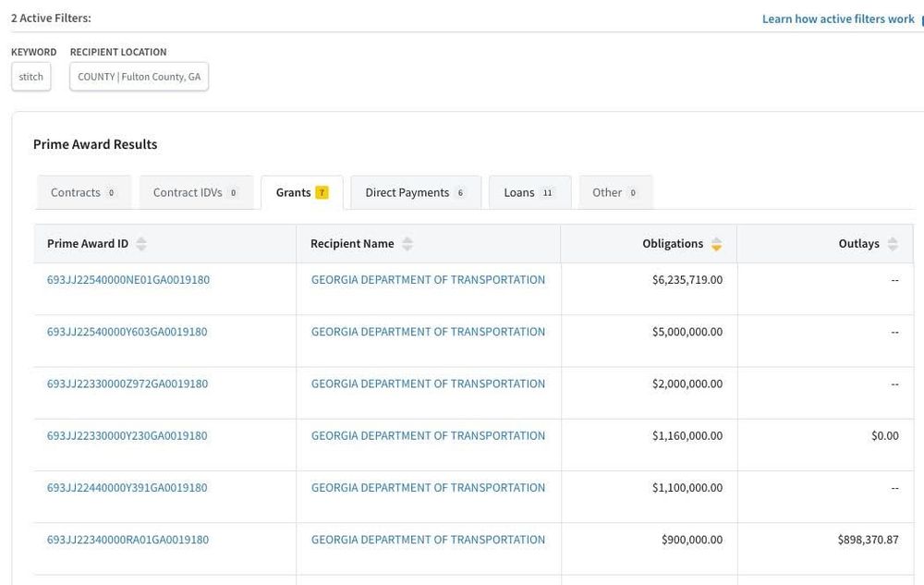924x585 pixels.
Task: Open recipient link in $2,000,000.00 row
Action: [428, 384]
